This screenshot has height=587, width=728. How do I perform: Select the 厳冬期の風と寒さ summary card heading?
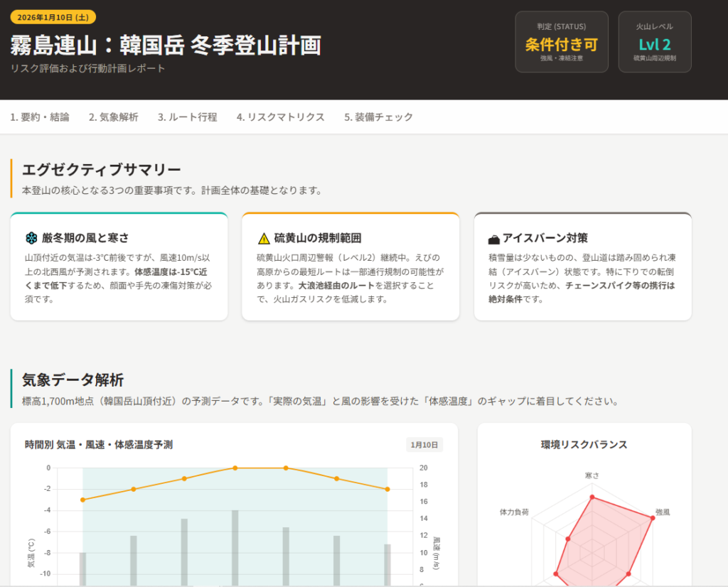coord(85,238)
